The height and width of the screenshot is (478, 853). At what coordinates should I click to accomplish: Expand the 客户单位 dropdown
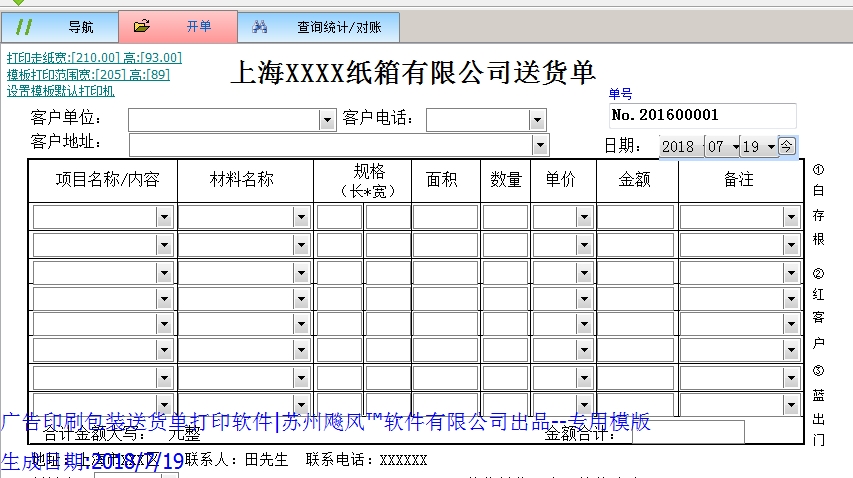tap(327, 120)
